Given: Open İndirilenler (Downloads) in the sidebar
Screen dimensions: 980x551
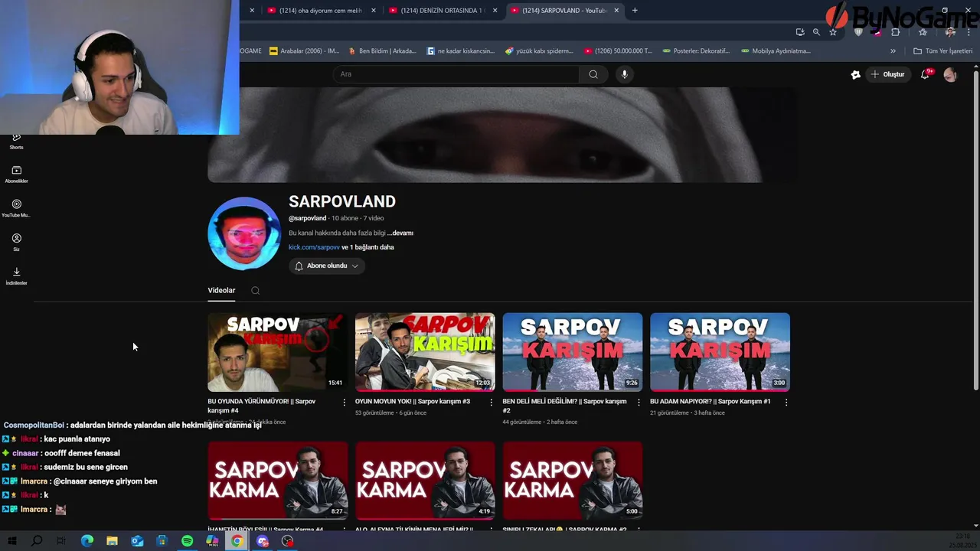Looking at the screenshot, I should coord(16,275).
